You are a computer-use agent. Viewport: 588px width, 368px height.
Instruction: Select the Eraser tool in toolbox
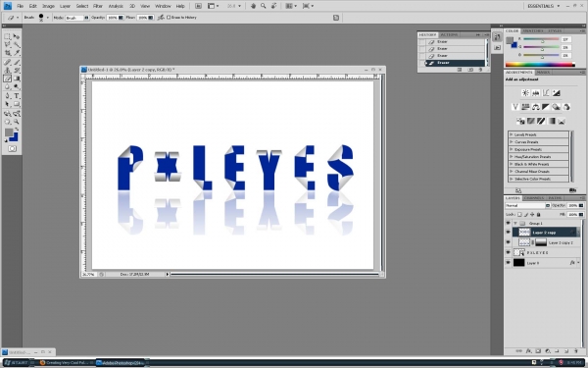pyautogui.click(x=7, y=79)
